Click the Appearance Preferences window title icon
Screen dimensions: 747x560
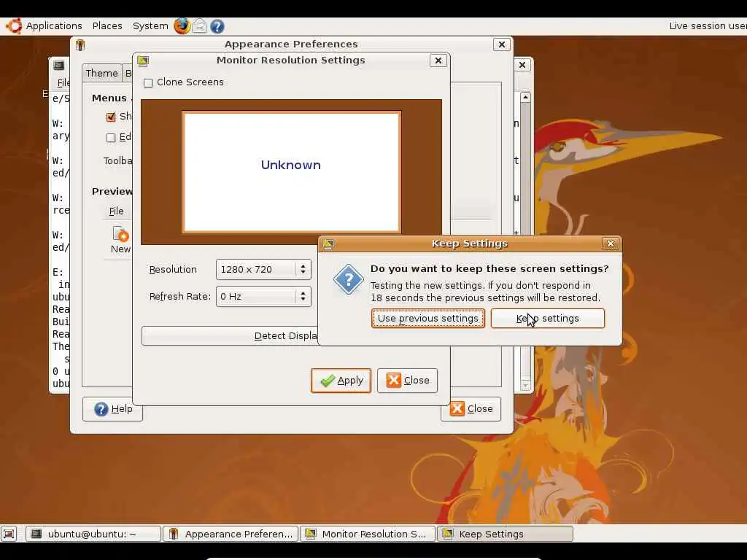pyautogui.click(x=80, y=44)
